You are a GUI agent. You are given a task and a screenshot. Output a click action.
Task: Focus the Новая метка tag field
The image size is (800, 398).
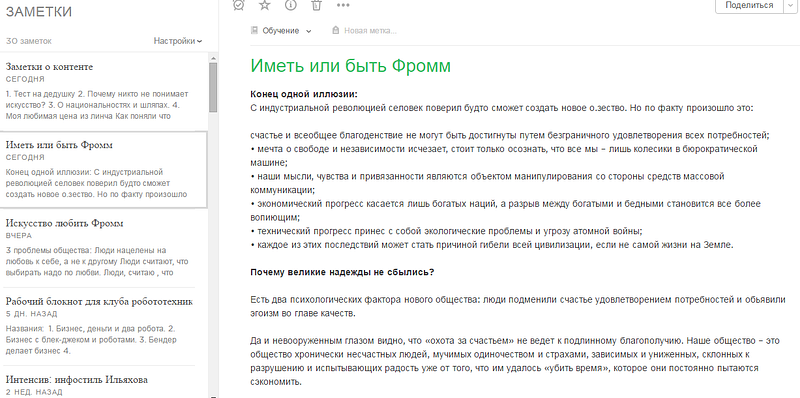(370, 31)
